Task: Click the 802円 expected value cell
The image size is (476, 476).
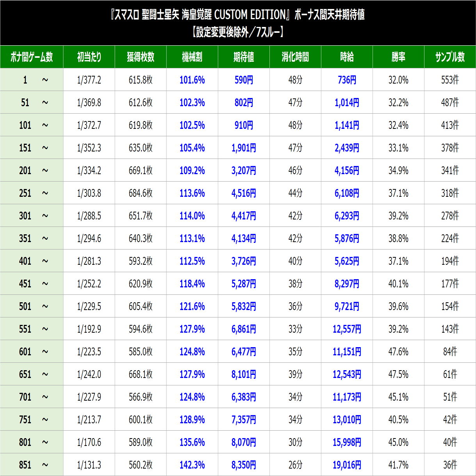Action: point(244,102)
